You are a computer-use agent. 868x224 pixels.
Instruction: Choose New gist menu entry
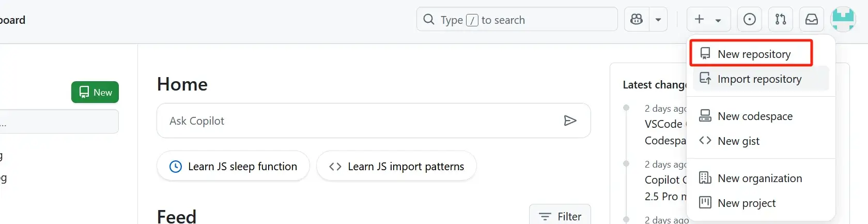[738, 141]
